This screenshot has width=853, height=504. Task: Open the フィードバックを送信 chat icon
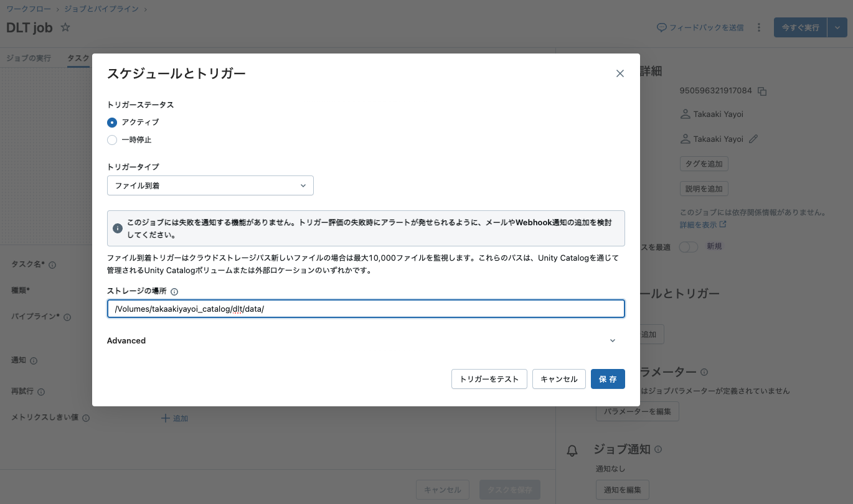point(661,27)
